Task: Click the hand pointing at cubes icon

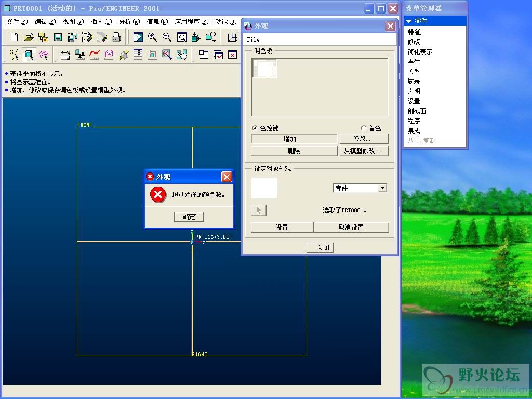Action: pos(182,54)
